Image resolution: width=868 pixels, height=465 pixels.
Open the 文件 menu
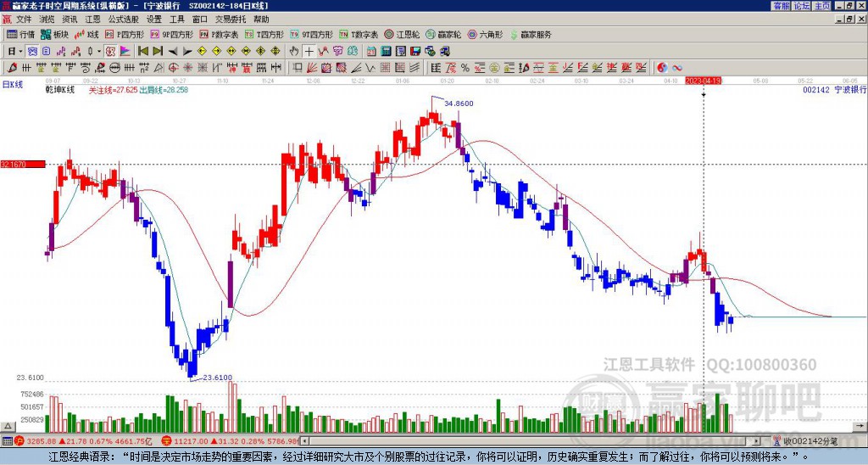point(24,20)
